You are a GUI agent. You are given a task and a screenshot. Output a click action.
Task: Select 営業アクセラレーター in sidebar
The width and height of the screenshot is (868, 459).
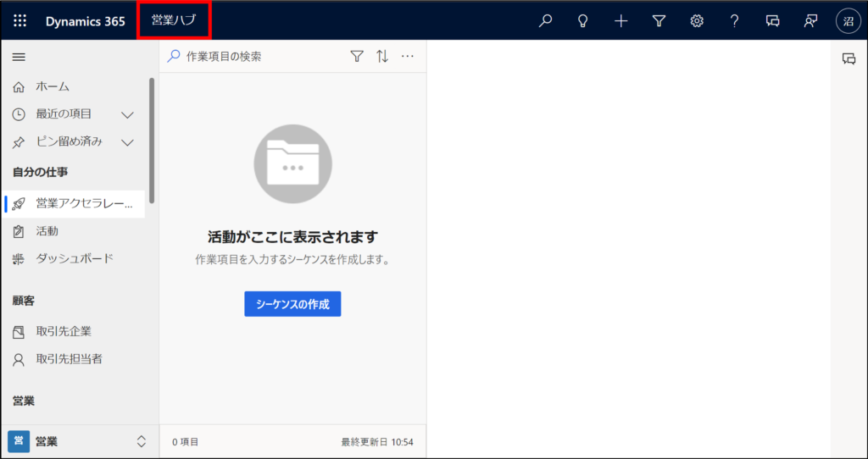click(x=75, y=204)
